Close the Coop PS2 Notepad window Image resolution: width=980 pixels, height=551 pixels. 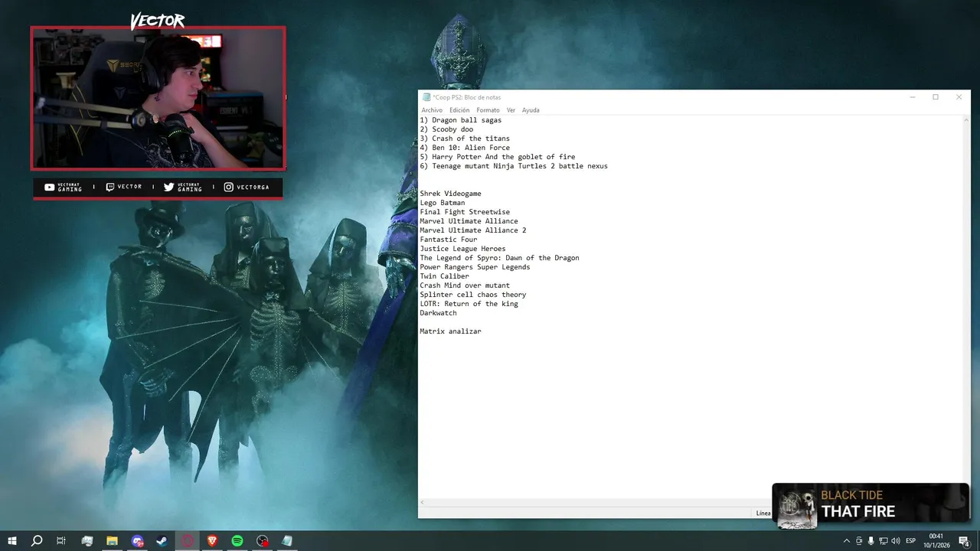tap(959, 97)
